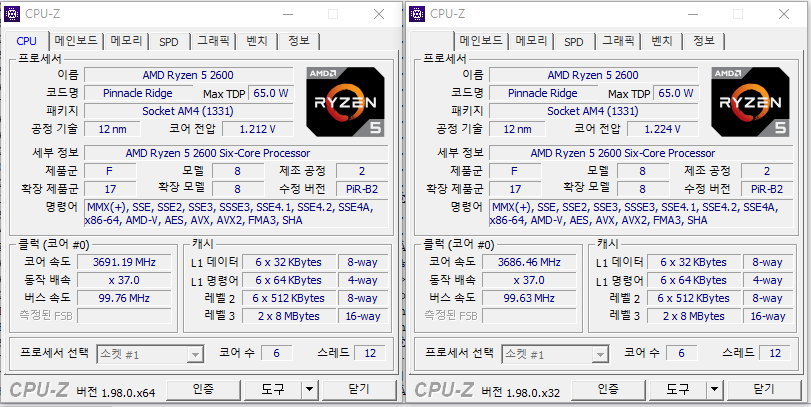Switch to SPD tab in right window
Screen dimensions: 811x407
574,41
